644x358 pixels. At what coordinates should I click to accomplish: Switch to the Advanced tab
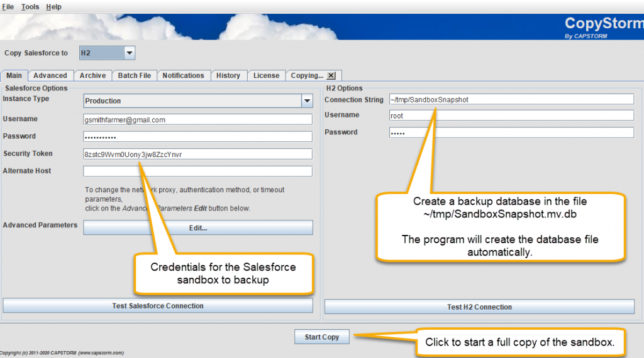[x=50, y=75]
